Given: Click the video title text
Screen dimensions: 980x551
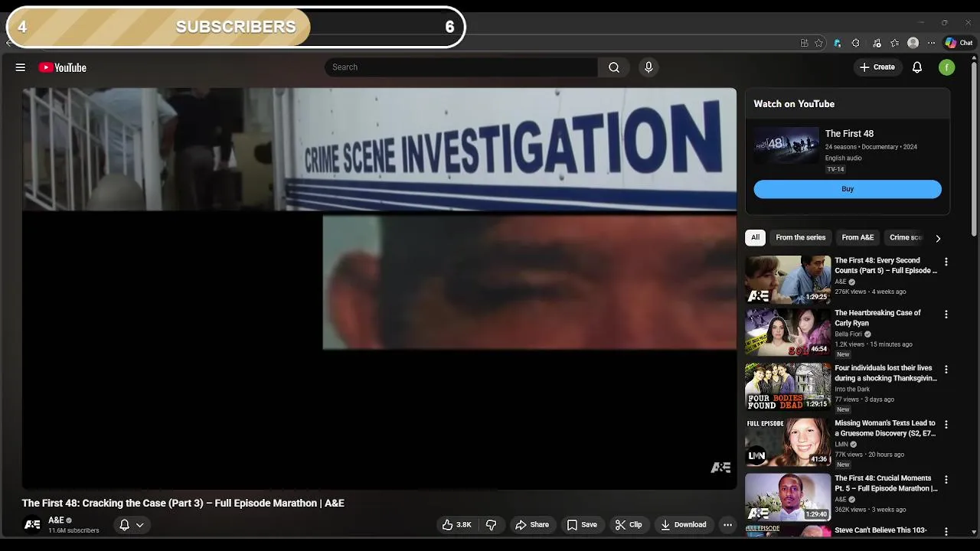Looking at the screenshot, I should click(183, 503).
